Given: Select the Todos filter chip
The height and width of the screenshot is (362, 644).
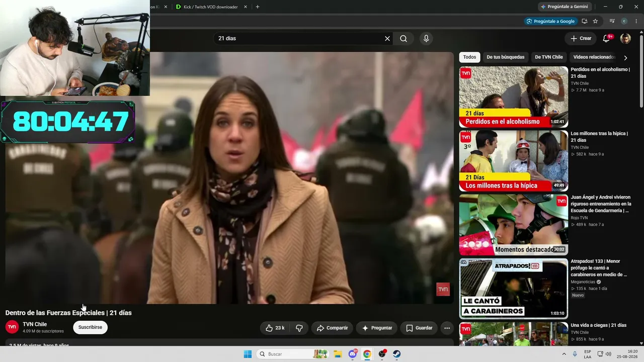Looking at the screenshot, I should [469, 57].
